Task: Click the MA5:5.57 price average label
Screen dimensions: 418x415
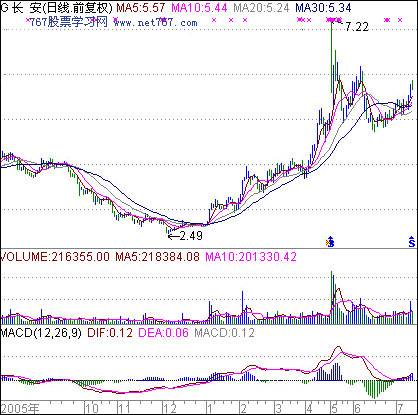Action: (x=140, y=8)
